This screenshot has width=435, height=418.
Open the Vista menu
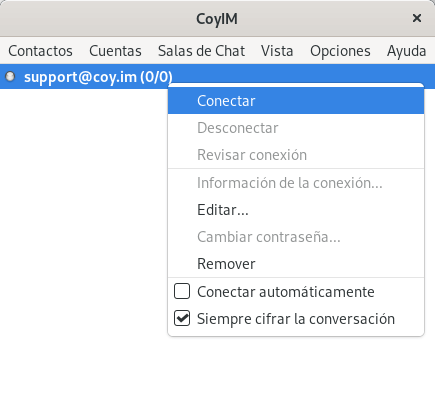(277, 51)
